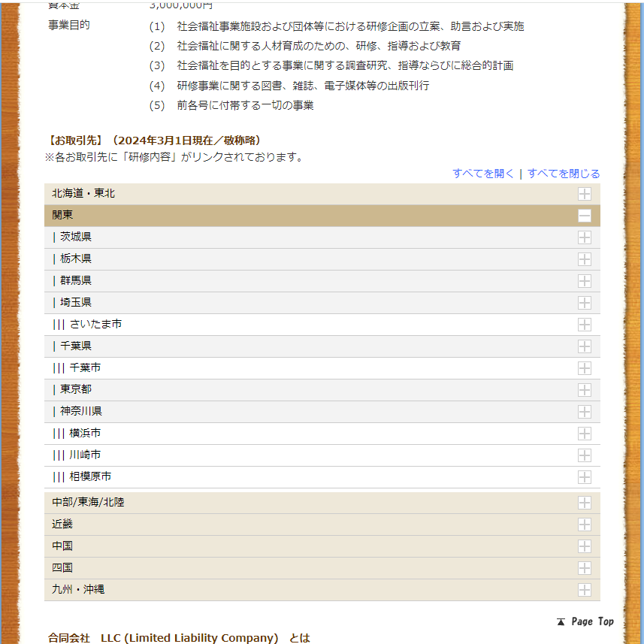Expand 千葉市 row plus icon
644x644 pixels.
tap(584, 368)
